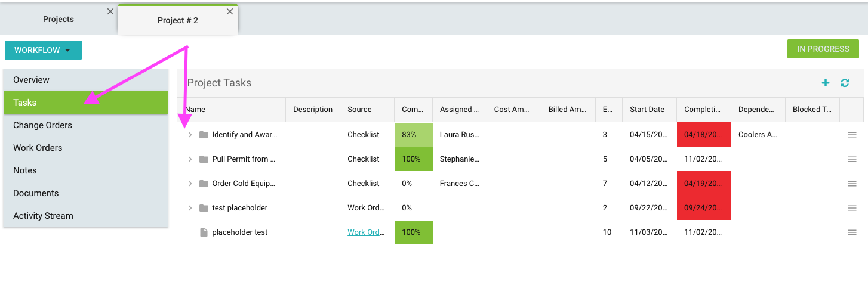Open the Work Order link for placeholder test
Screen dimensions: 868x304
[x=366, y=232]
